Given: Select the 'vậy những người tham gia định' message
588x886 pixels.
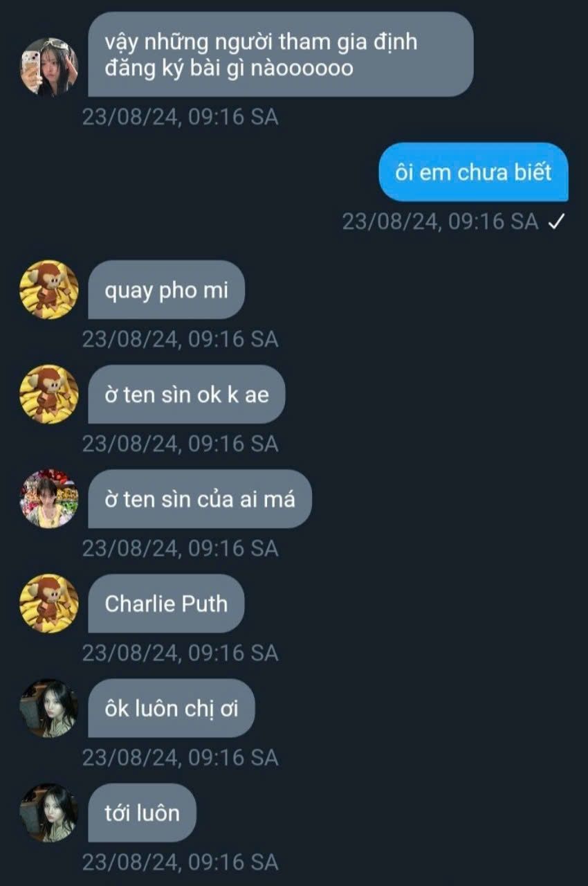Looking at the screenshot, I should tap(280, 54).
